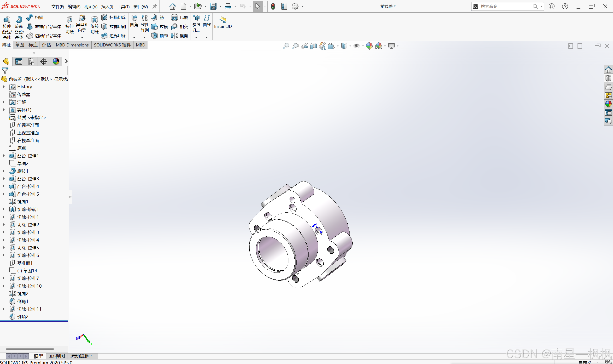Expand the 旋转1 feature node

pyautogui.click(x=4, y=171)
